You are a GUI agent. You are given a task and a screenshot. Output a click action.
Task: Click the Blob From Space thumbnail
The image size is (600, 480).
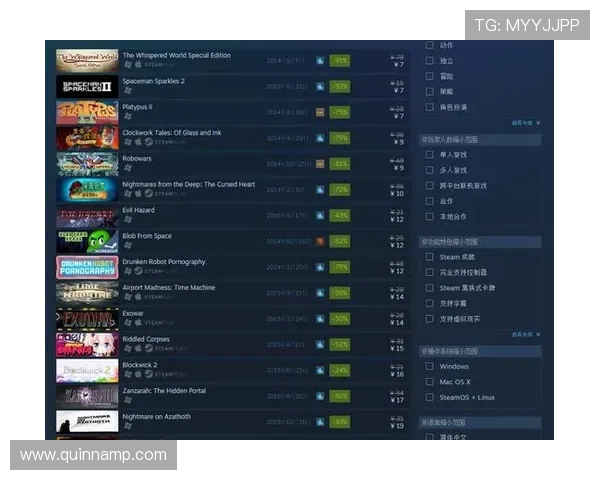click(87, 241)
